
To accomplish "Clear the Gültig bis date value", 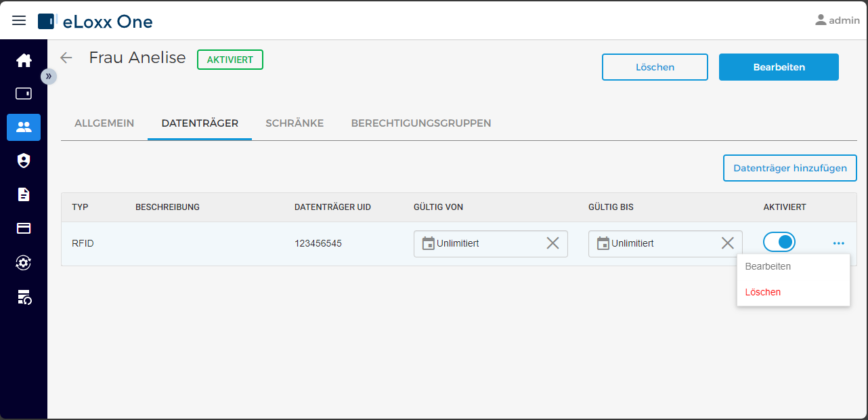I will [727, 243].
